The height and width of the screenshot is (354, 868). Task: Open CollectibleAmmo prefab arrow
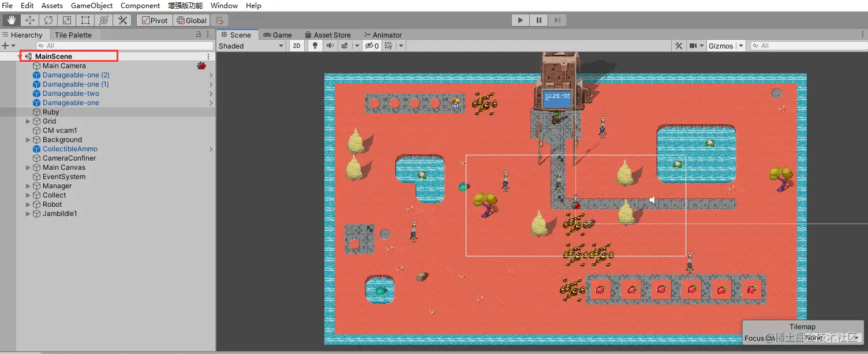(211, 149)
